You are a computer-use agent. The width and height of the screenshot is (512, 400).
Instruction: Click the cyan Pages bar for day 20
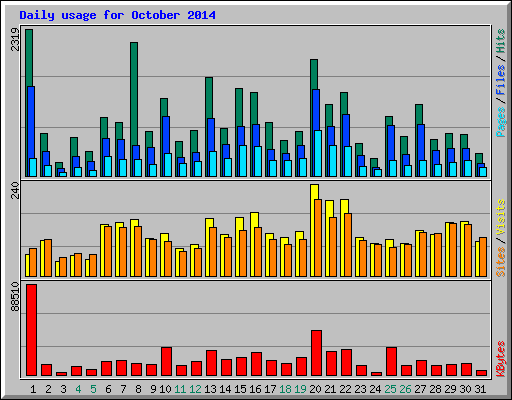(x=318, y=153)
